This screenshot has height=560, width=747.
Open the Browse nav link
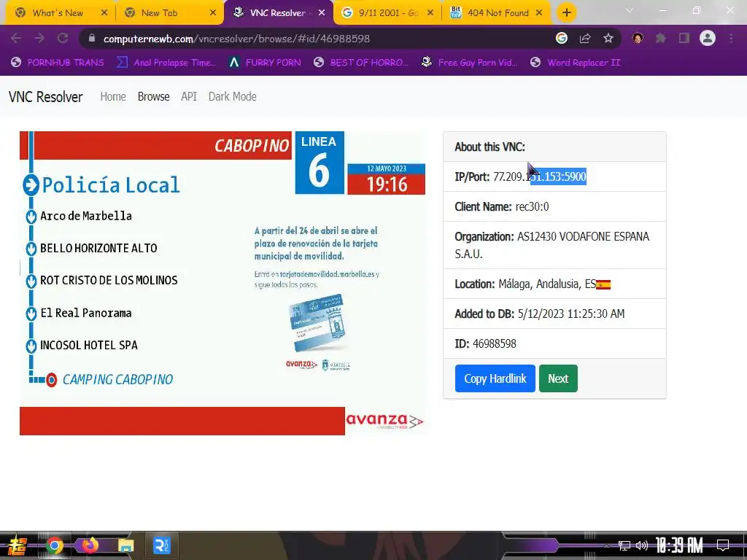coord(153,97)
